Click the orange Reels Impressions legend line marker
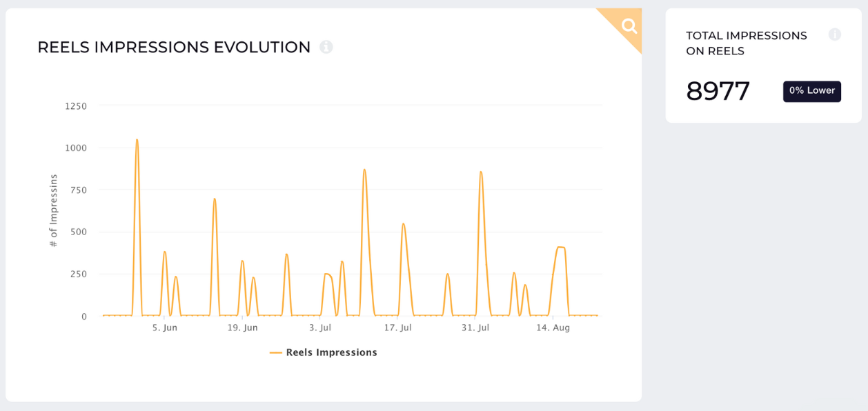868x411 pixels. click(276, 352)
